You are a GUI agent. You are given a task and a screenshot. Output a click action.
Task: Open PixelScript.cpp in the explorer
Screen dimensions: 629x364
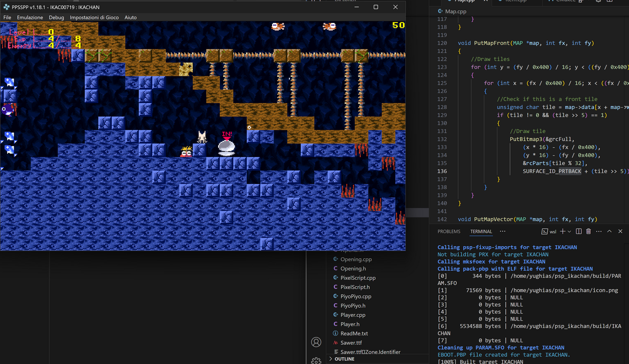click(x=358, y=278)
